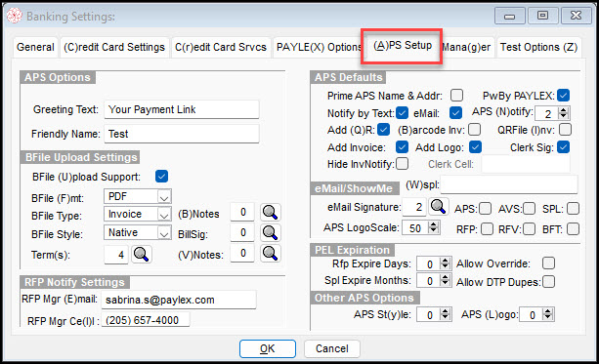This screenshot has width=599, height=364.
Task: Enable (B)arcode Inv checkbox
Action: tap(475, 130)
